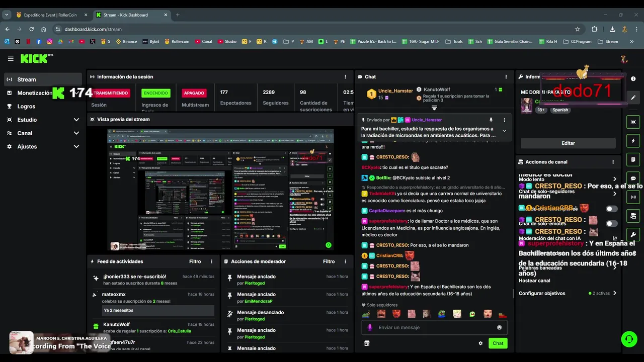Image resolution: width=644 pixels, height=362 pixels.
Task: Toggle Chat de solo-emotes switch
Action: (611, 224)
